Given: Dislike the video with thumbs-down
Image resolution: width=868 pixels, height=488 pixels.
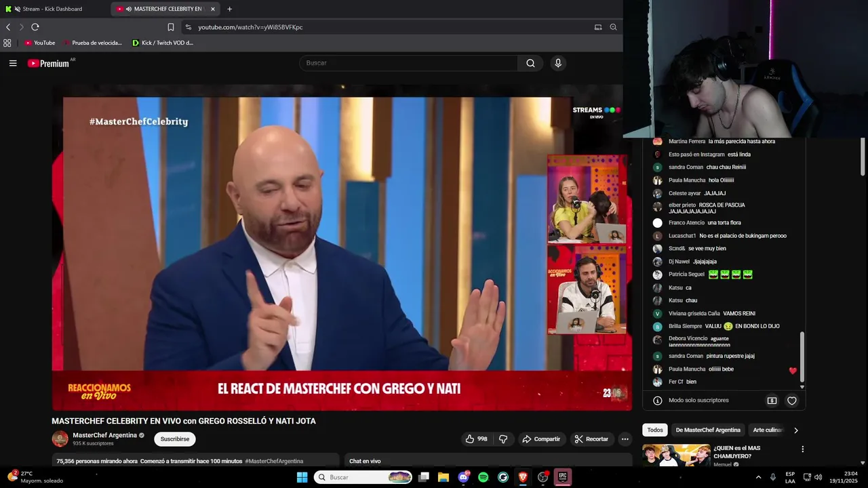Looking at the screenshot, I should click(503, 439).
